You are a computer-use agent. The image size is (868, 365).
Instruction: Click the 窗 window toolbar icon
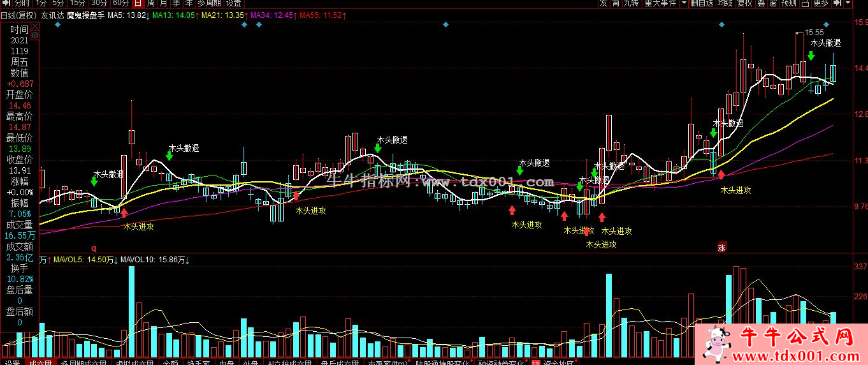pyautogui.click(x=775, y=3)
